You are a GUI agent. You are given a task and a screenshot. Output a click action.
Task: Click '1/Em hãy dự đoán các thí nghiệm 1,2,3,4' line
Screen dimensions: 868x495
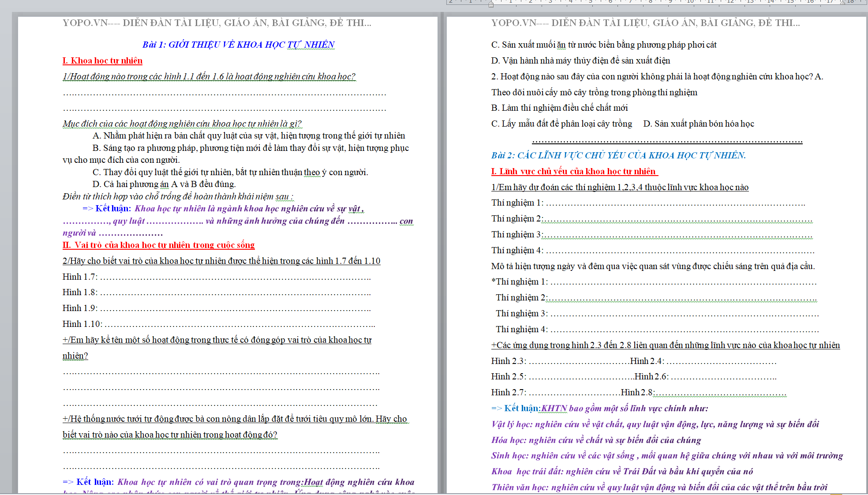coord(620,187)
